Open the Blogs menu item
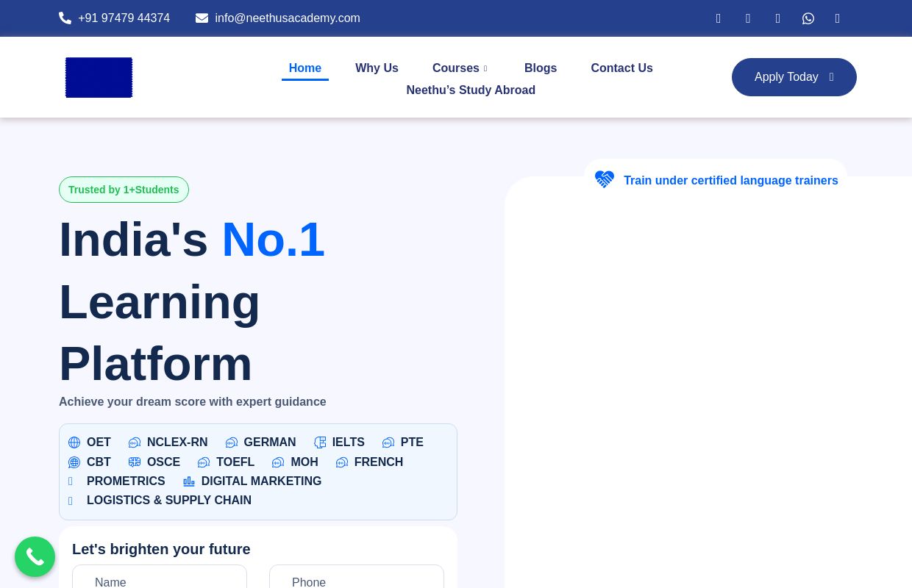Image resolution: width=912 pixels, height=588 pixels. (540, 68)
